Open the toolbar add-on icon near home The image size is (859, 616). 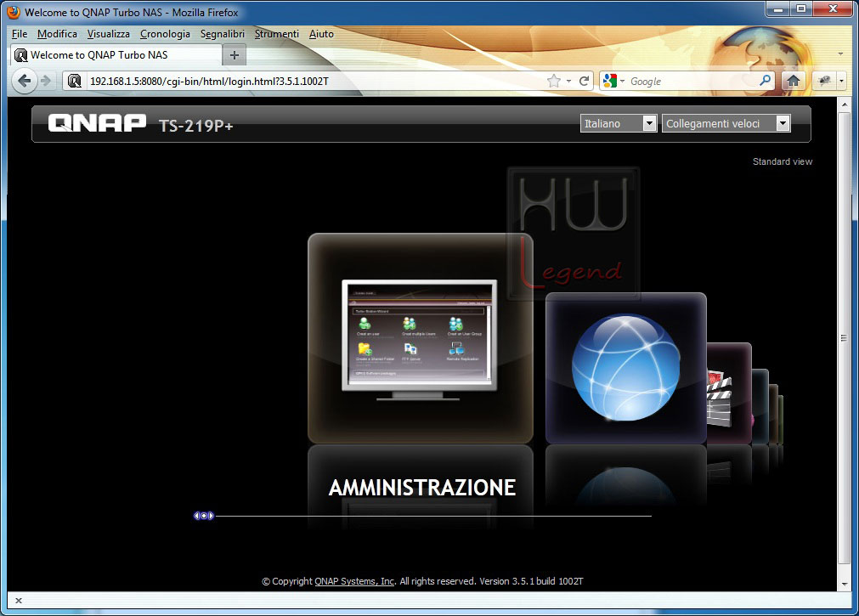pos(824,81)
